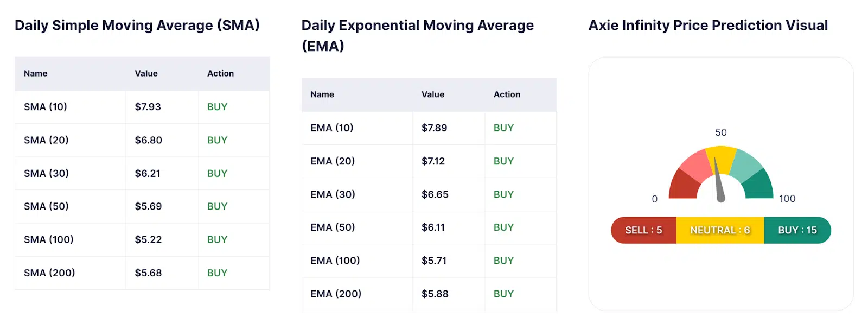Click BUY action in SMA (200) row

(217, 273)
